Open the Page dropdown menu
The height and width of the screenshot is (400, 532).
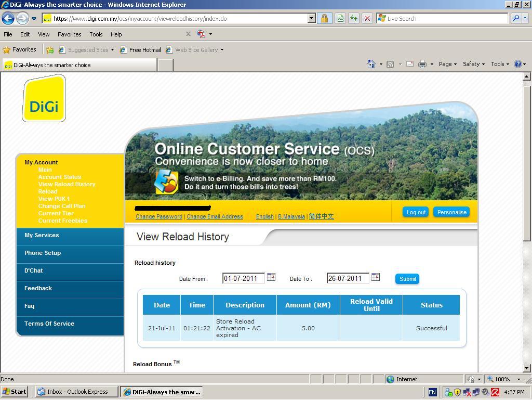[446, 63]
